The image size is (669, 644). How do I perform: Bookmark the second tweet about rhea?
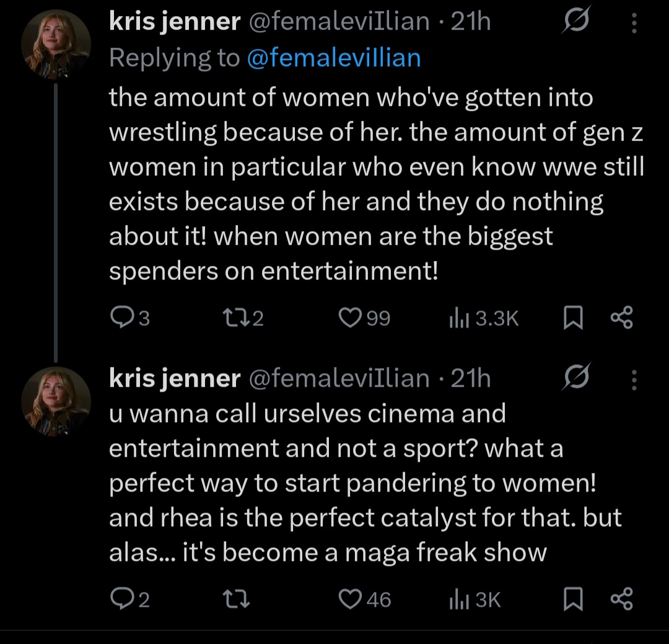click(574, 599)
